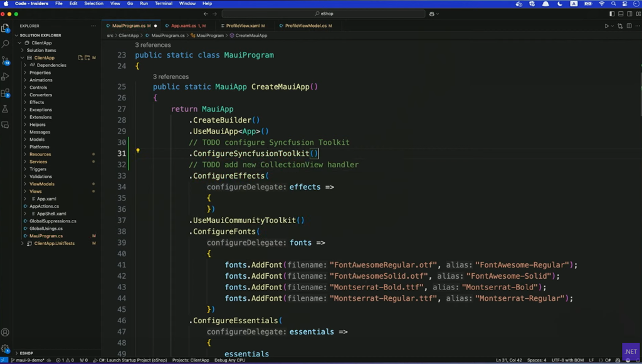This screenshot has height=364, width=642.
Task: Open the Testing flask view
Action: pos(6,109)
